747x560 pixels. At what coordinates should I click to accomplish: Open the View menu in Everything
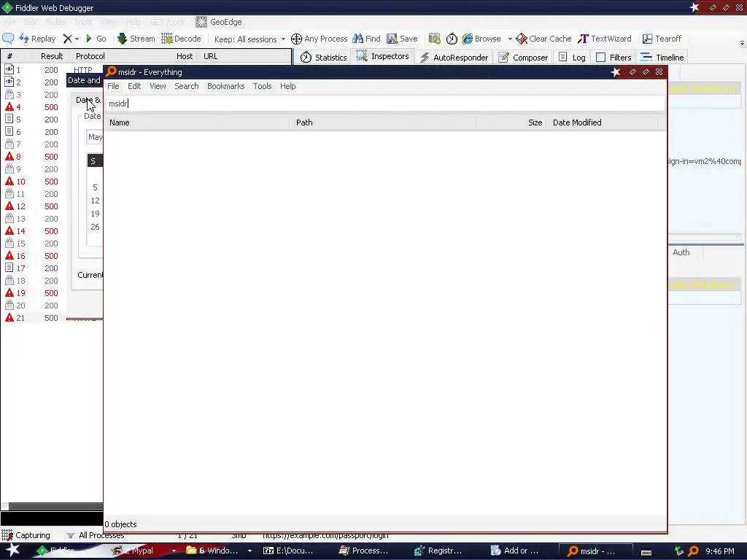(x=158, y=86)
